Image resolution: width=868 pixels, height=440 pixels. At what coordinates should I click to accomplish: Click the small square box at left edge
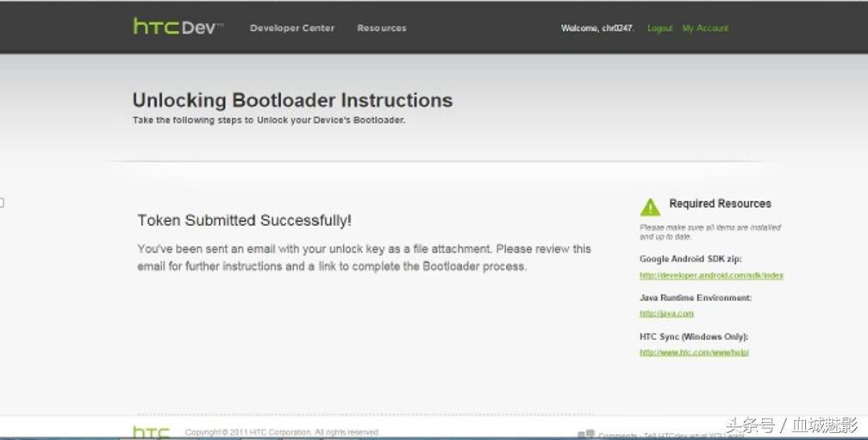pos(2,203)
